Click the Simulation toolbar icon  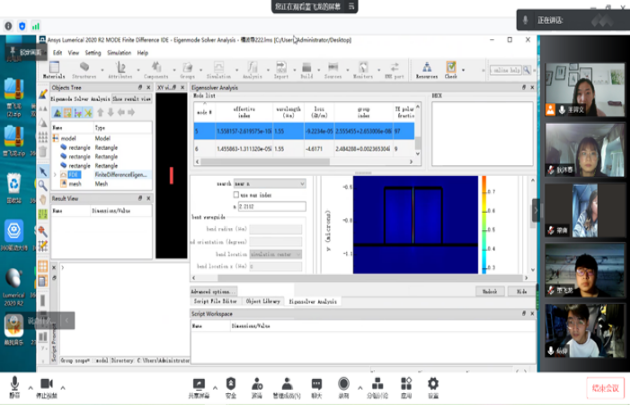coord(218,68)
